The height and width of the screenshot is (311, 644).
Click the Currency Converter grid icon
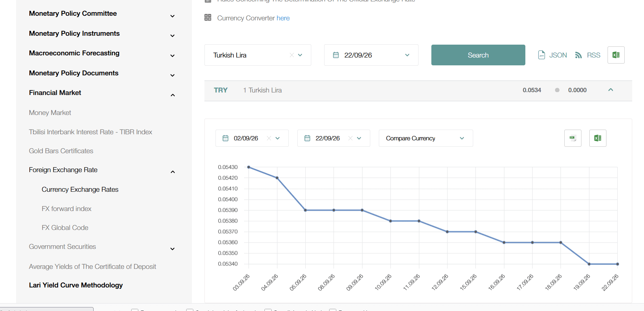point(208,17)
